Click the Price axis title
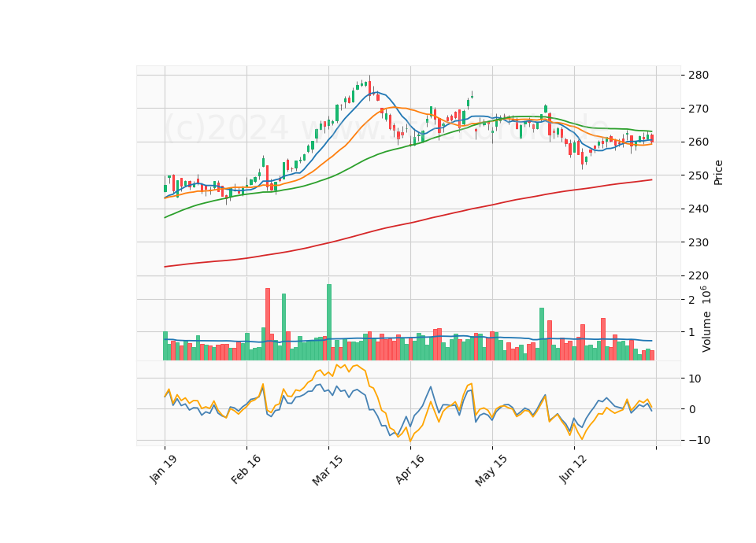This screenshot has height=543, width=756. coord(718,172)
